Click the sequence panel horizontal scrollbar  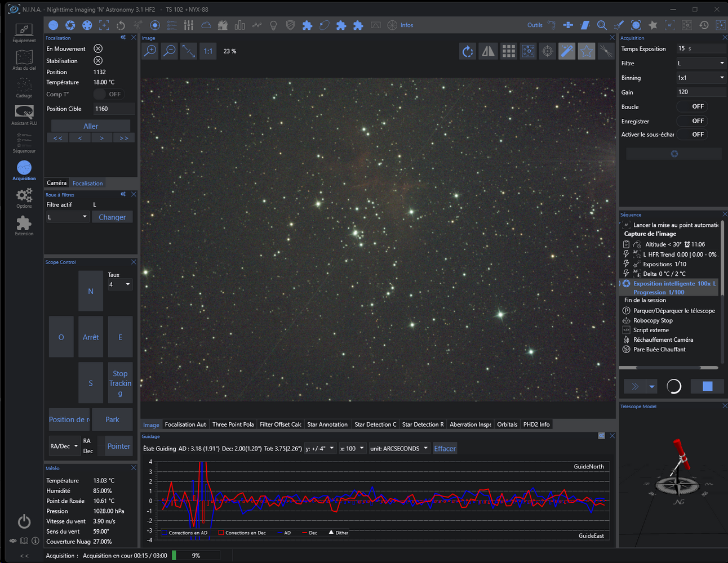pos(669,368)
